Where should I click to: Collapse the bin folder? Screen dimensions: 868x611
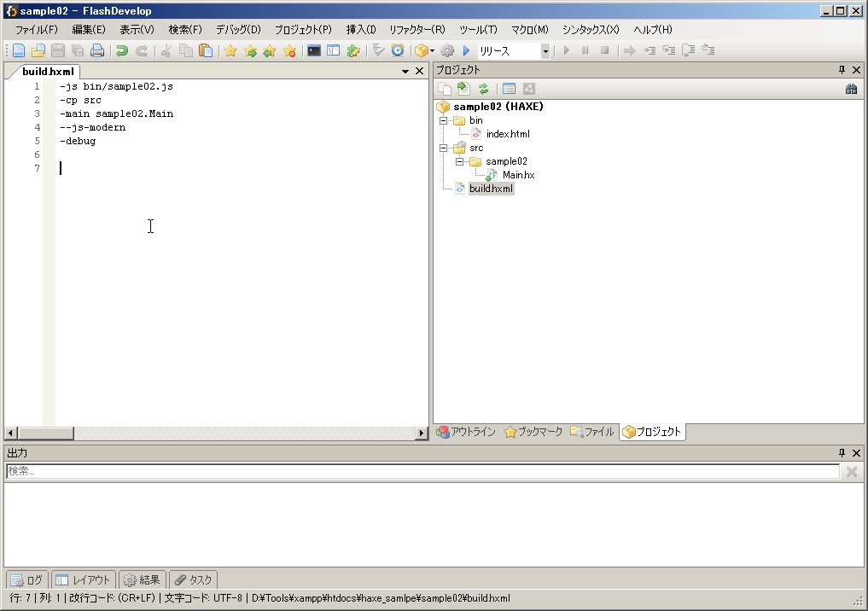click(x=443, y=120)
